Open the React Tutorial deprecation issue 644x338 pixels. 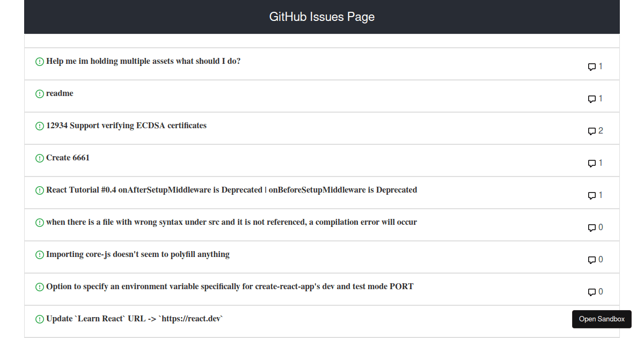point(232,190)
